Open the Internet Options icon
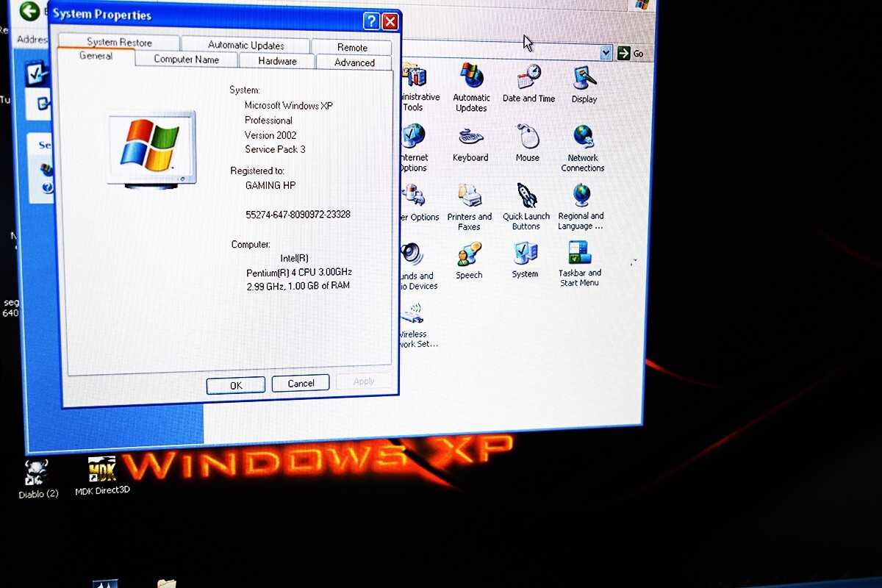This screenshot has height=588, width=882. click(x=413, y=148)
